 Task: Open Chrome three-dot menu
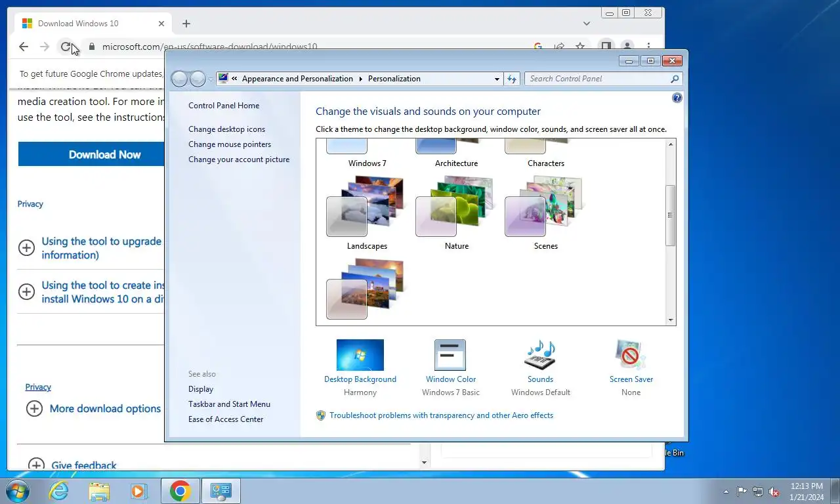tap(648, 47)
